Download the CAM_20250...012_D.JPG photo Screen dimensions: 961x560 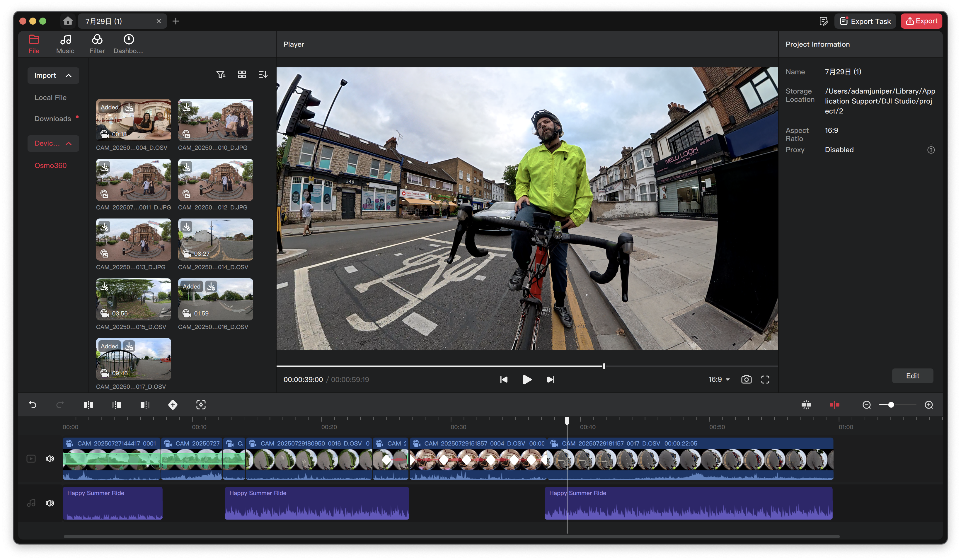(186, 167)
